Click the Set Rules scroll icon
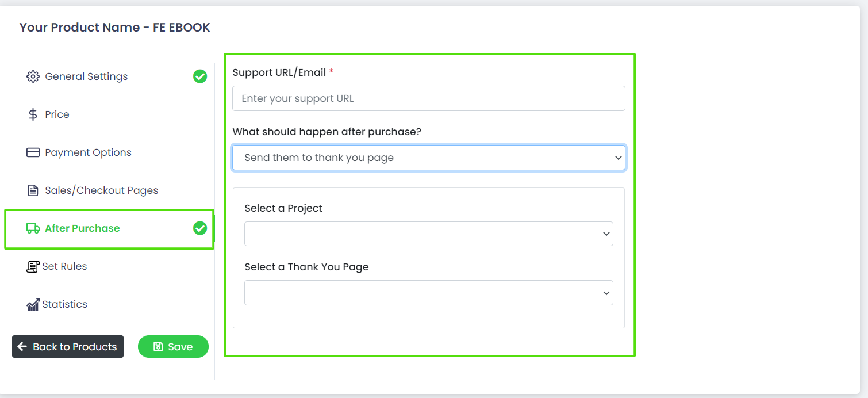 (33, 266)
